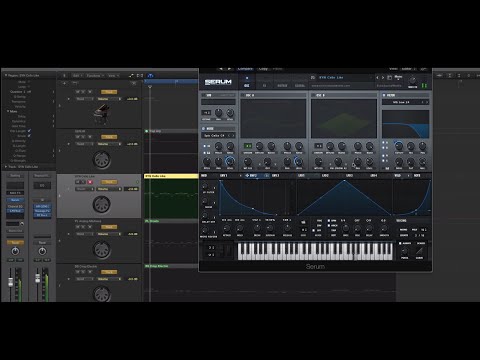The width and height of the screenshot is (480, 360).
Task: Switch to the FX tab in Serum
Action: tap(265, 86)
